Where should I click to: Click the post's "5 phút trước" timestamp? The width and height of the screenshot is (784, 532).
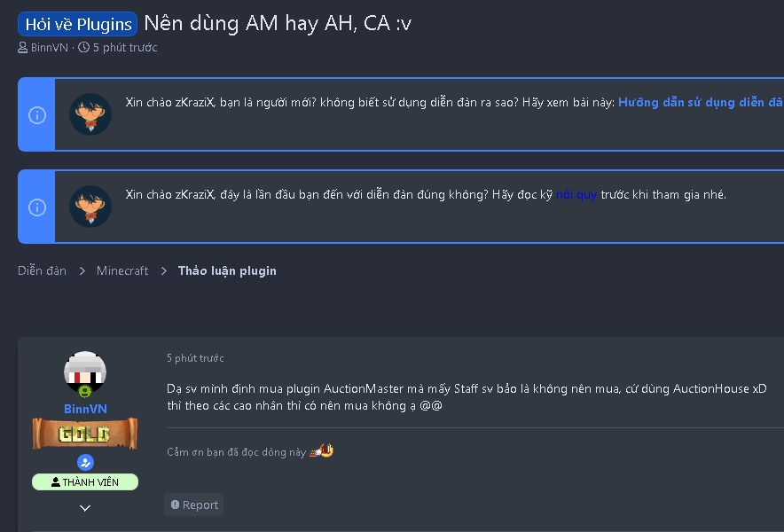[195, 359]
